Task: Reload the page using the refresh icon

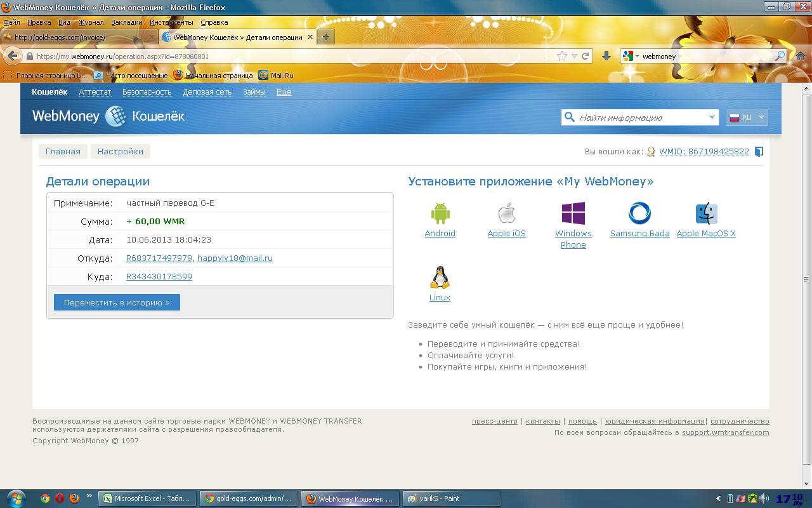Action: pyautogui.click(x=586, y=56)
